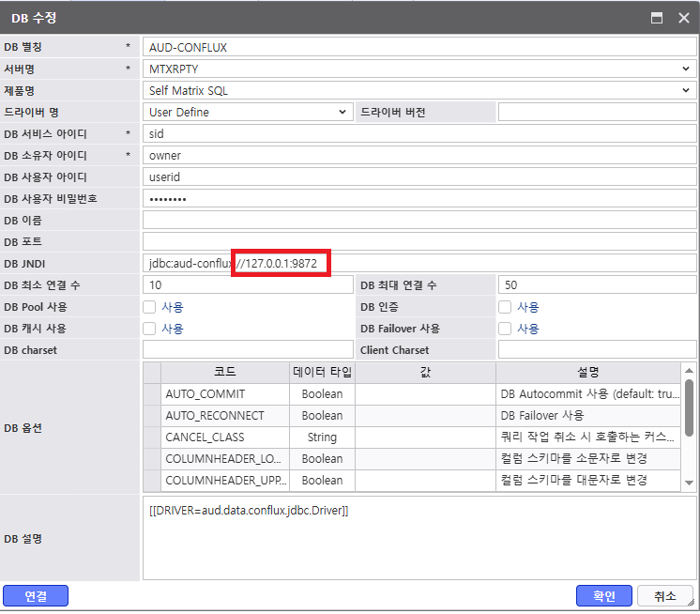Open the 서버명 dropdown showing MTXRPTY
Screen dimensions: 700x614
pos(419,69)
